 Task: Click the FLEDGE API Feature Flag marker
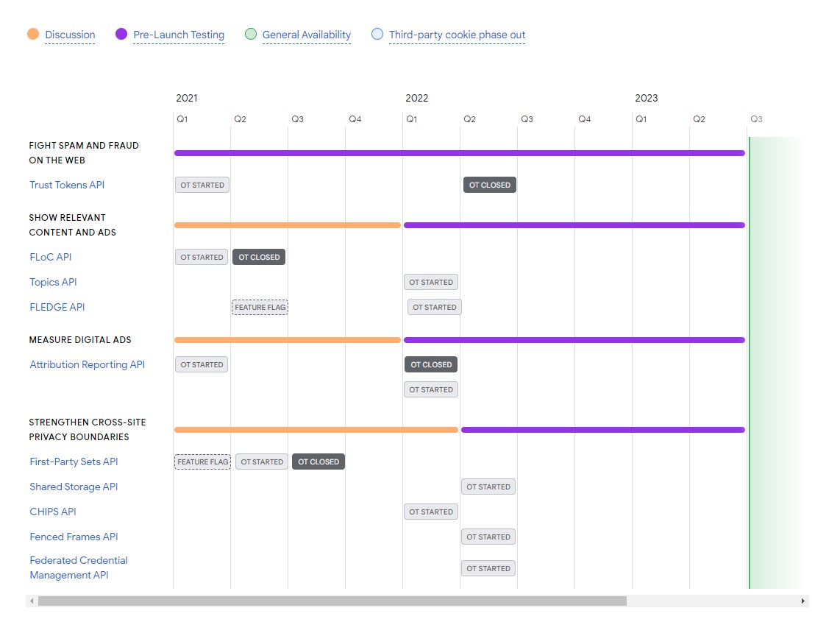coord(260,307)
